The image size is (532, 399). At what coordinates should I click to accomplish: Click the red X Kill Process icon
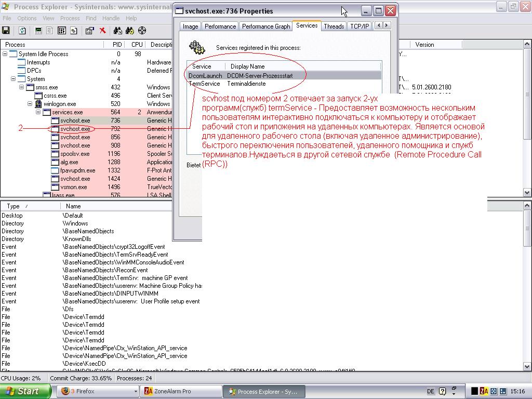[x=102, y=31]
